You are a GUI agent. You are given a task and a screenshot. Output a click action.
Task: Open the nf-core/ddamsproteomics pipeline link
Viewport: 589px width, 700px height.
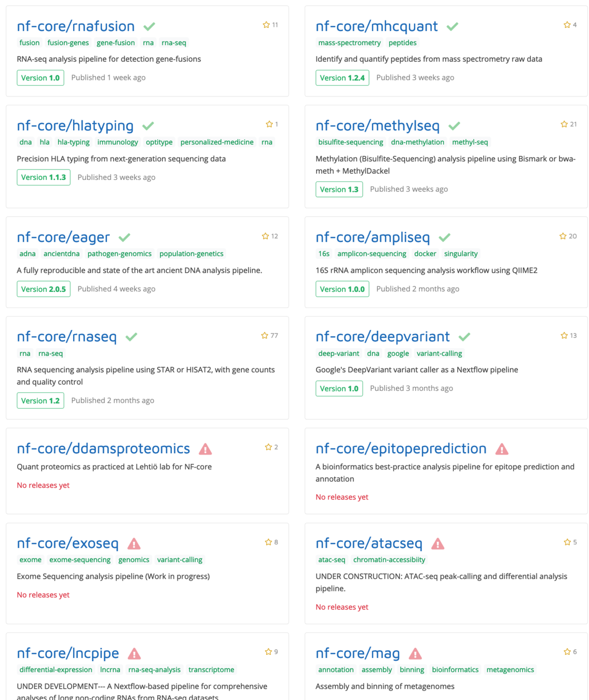[103, 449]
